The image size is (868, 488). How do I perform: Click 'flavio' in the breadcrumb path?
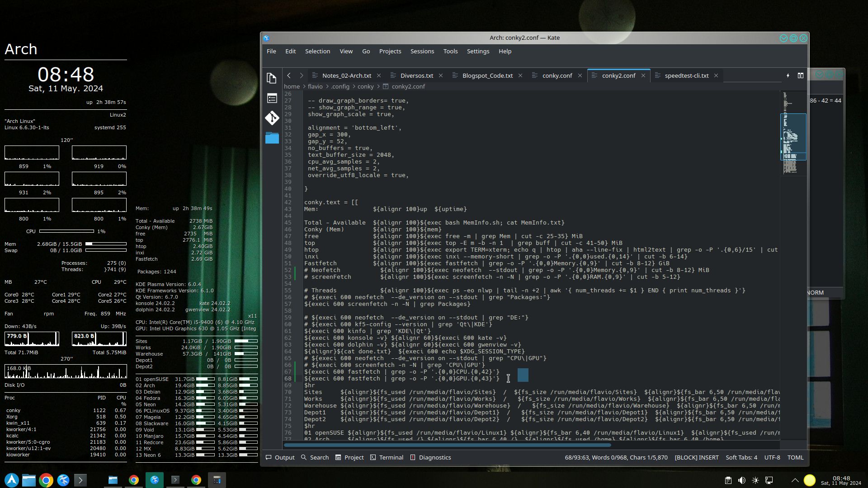click(x=315, y=86)
